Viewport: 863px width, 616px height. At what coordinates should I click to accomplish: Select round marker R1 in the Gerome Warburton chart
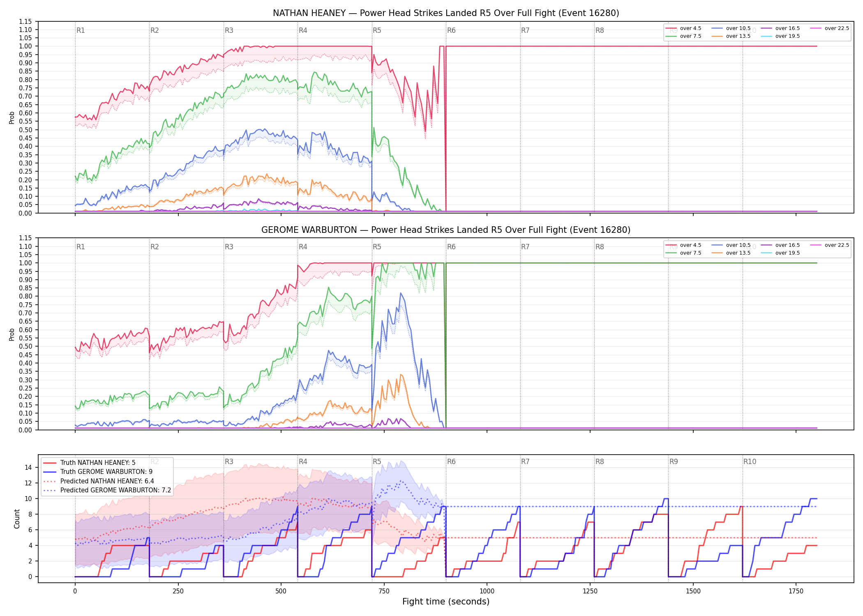click(x=81, y=247)
